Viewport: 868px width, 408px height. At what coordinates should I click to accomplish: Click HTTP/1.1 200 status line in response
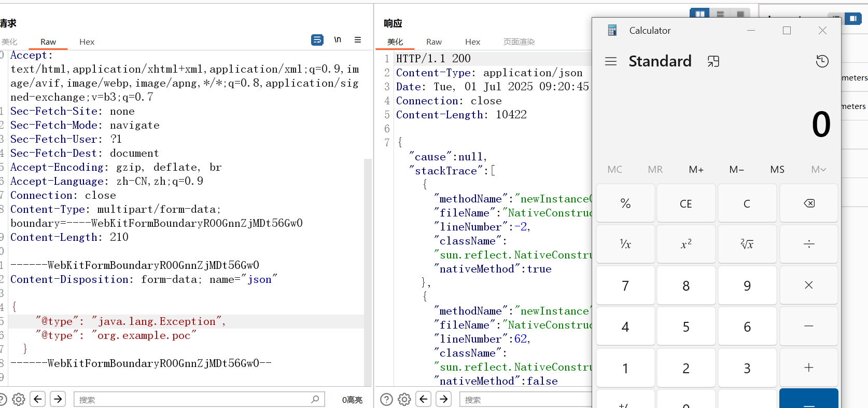click(x=433, y=58)
